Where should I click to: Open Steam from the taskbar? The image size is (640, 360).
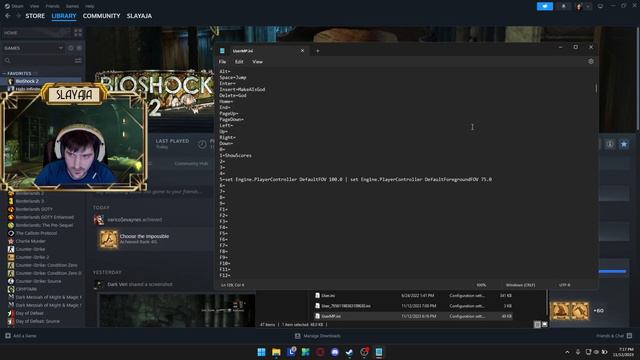pyautogui.click(x=349, y=352)
